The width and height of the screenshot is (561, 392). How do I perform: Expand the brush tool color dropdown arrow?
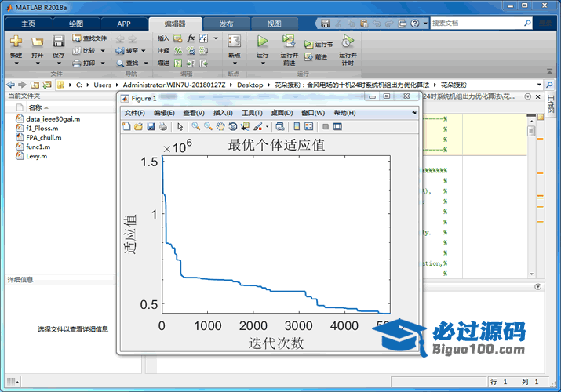point(268,126)
